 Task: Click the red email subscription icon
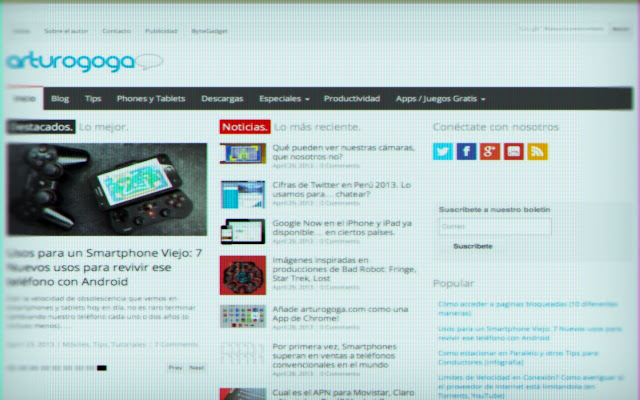click(x=513, y=151)
